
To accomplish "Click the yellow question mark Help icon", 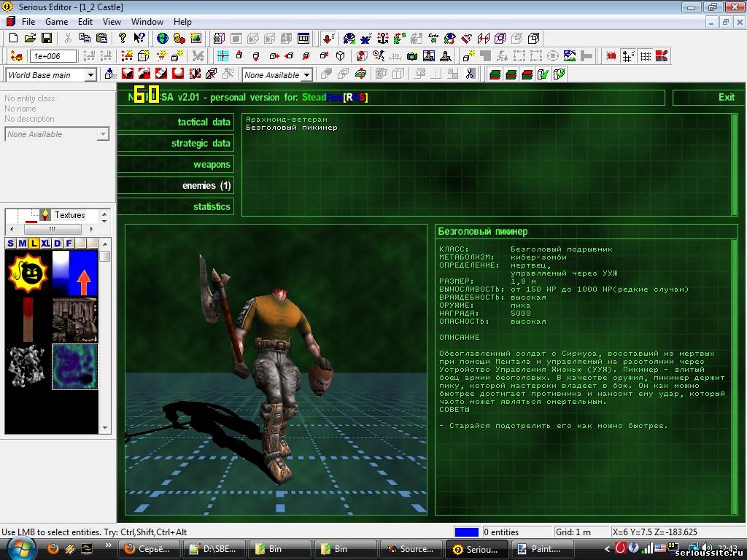I will coord(123,38).
